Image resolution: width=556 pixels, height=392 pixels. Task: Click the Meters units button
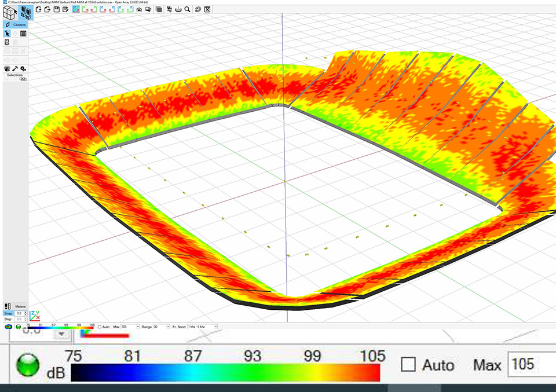(20, 306)
